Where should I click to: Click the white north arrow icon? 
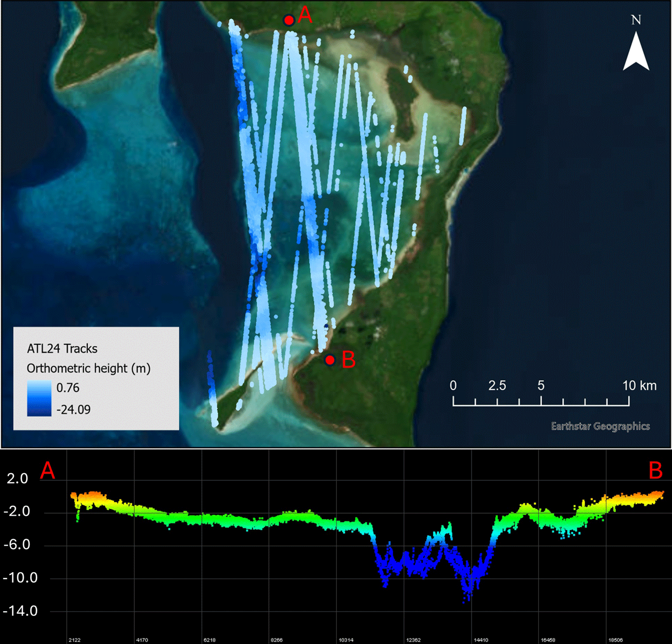click(636, 52)
